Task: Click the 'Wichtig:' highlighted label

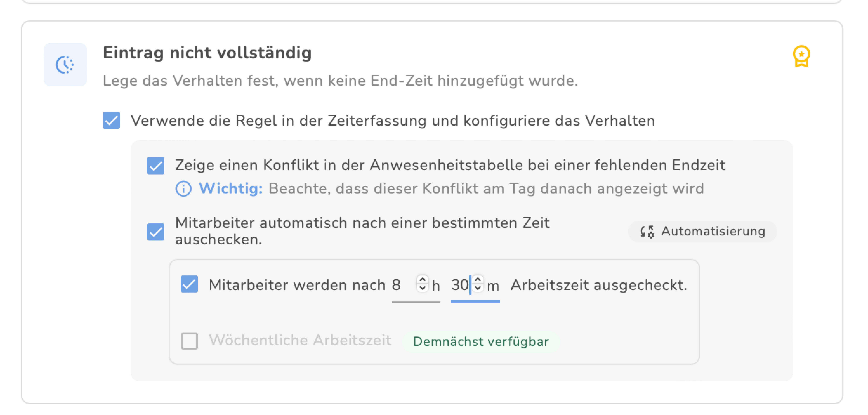Action: tap(231, 188)
